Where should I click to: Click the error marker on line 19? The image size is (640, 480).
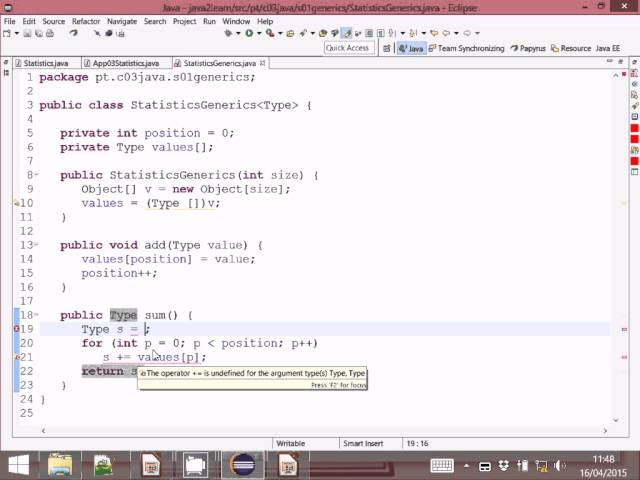click(16, 329)
